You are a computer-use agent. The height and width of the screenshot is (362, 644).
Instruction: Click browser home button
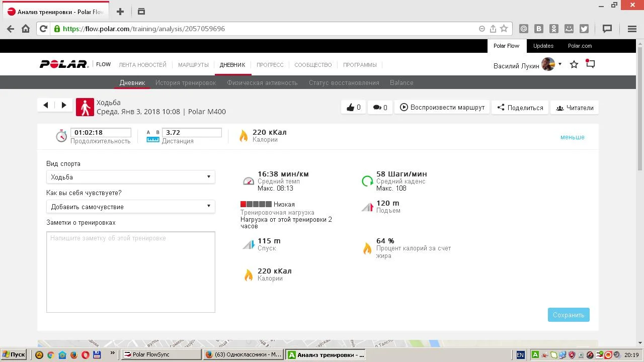point(26,29)
